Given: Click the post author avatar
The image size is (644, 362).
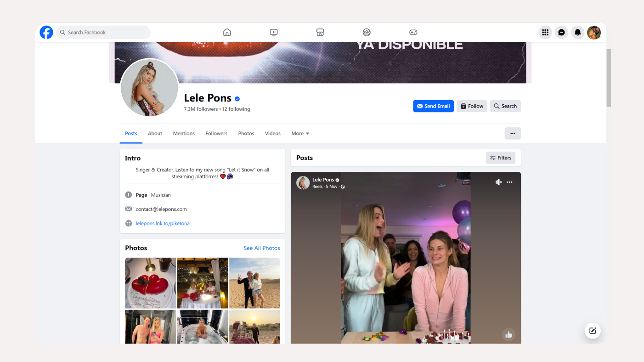Looking at the screenshot, I should tap(303, 183).
